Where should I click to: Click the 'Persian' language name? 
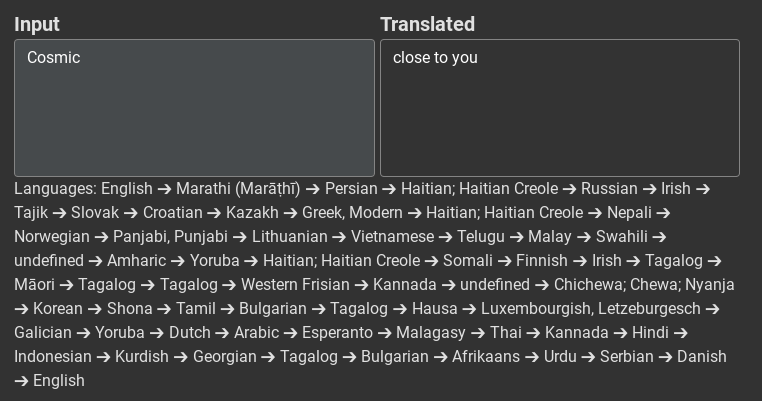click(x=351, y=188)
